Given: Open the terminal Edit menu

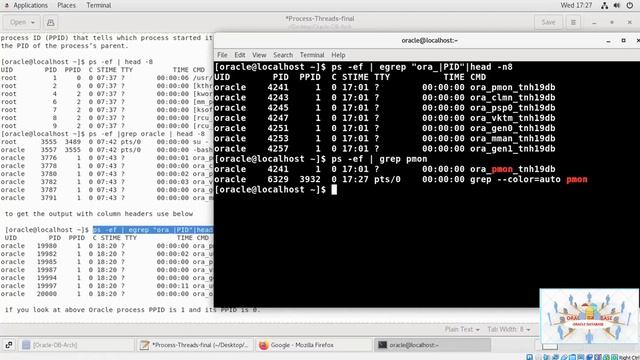Looking at the screenshot, I should 240,55.
